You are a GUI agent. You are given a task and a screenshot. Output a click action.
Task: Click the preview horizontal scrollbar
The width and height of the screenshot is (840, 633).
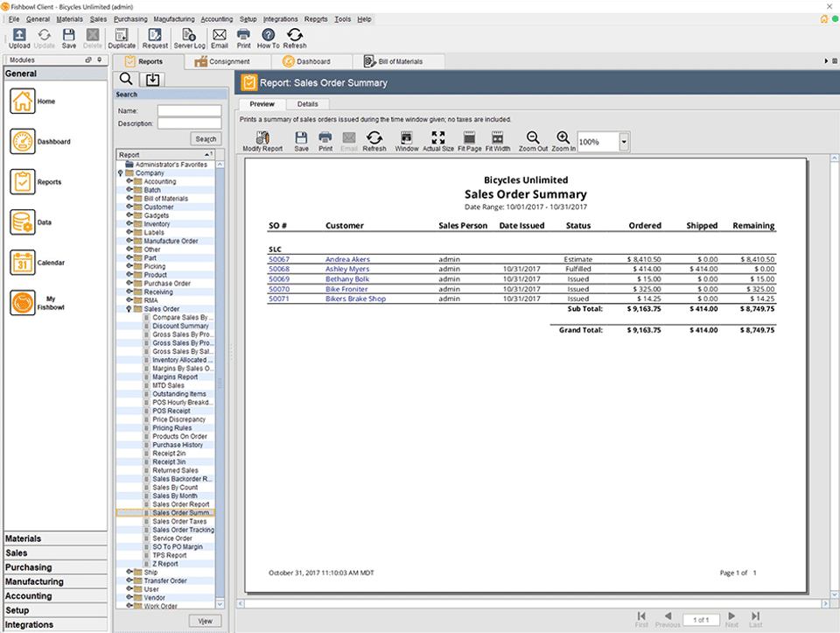(533, 603)
